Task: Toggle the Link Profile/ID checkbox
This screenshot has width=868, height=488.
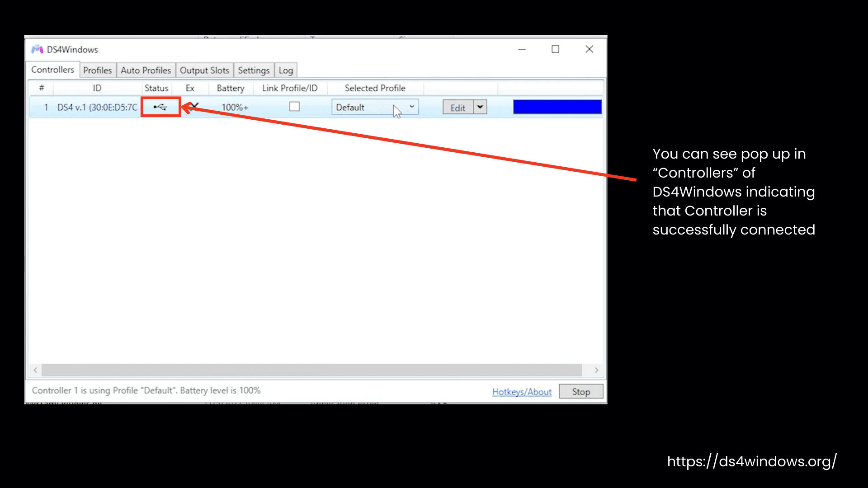Action: [294, 107]
